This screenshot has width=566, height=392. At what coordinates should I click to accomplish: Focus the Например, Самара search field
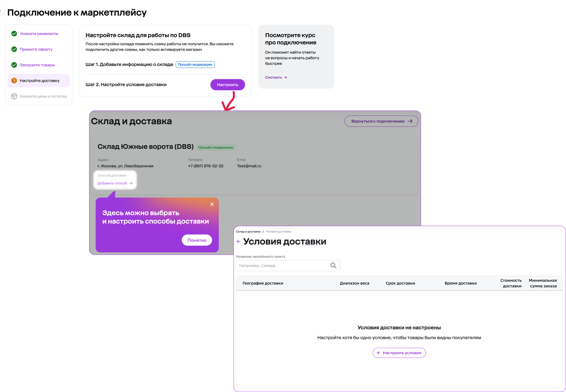[283, 266]
